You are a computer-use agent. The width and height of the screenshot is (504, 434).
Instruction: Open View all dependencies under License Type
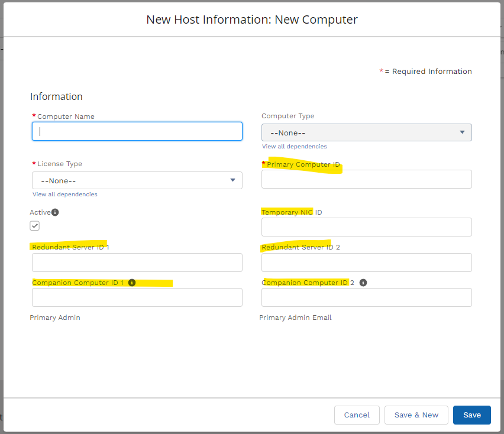[65, 195]
